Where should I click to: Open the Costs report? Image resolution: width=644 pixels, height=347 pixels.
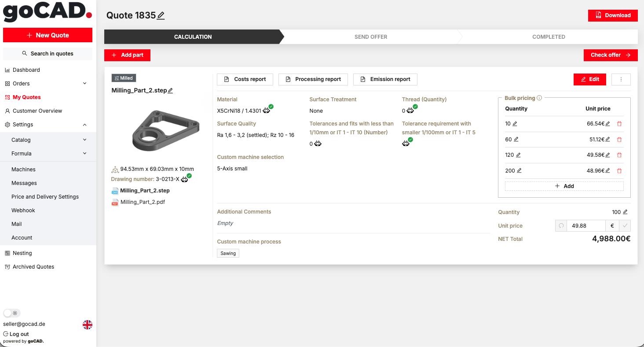pyautogui.click(x=245, y=79)
